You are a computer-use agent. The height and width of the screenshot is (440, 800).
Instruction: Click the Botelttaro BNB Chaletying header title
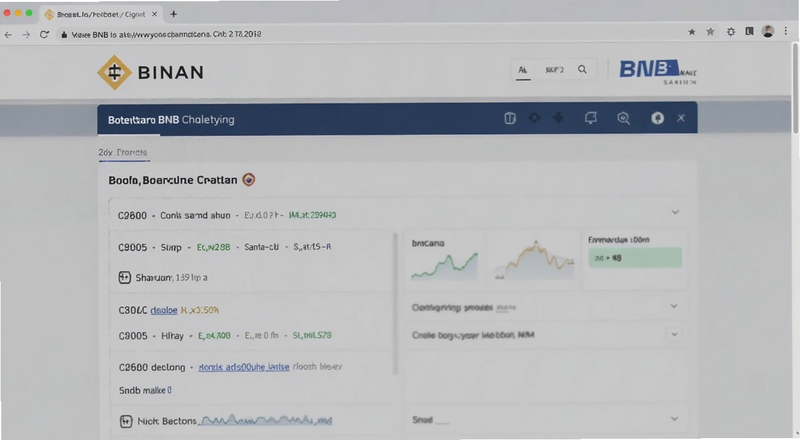(x=171, y=120)
